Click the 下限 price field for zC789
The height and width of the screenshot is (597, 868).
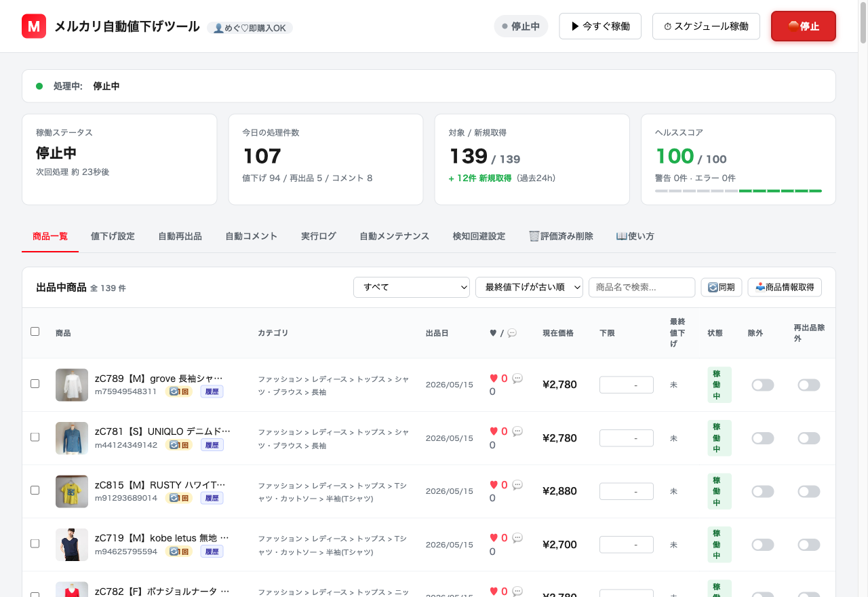627,385
